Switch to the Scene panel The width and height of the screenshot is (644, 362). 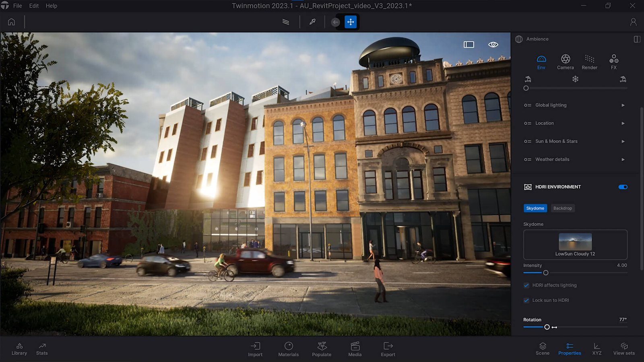click(x=543, y=349)
